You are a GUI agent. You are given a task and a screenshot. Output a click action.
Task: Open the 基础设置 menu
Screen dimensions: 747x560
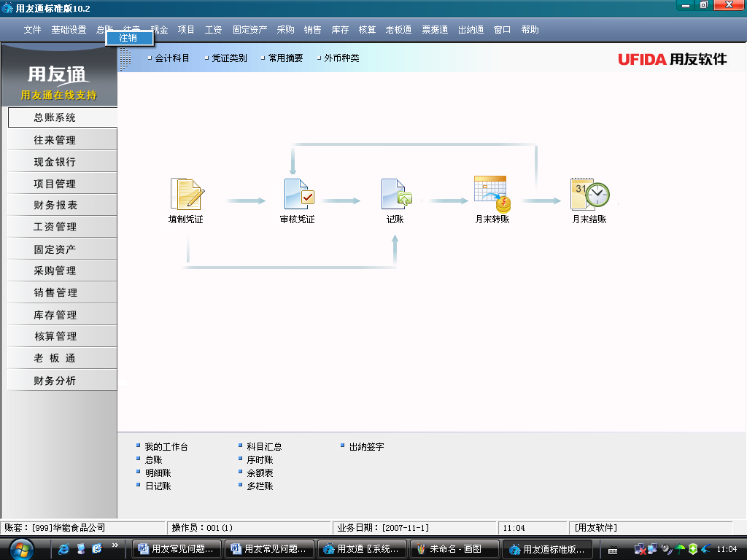pos(69,29)
